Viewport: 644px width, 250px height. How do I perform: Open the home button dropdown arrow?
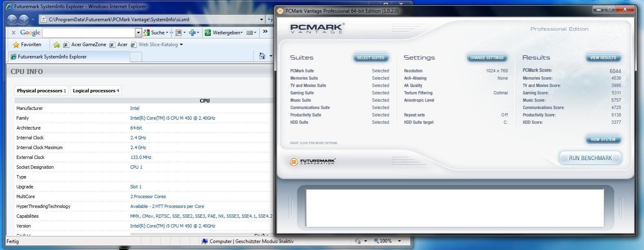pyautogui.click(x=271, y=56)
